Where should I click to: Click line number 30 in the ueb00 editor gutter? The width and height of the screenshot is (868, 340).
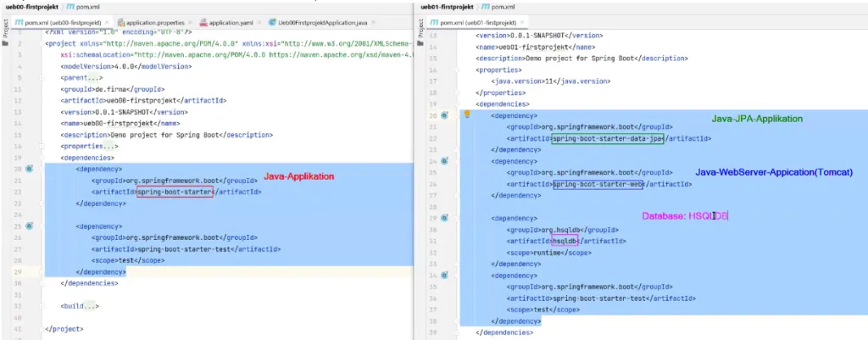pyautogui.click(x=19, y=283)
